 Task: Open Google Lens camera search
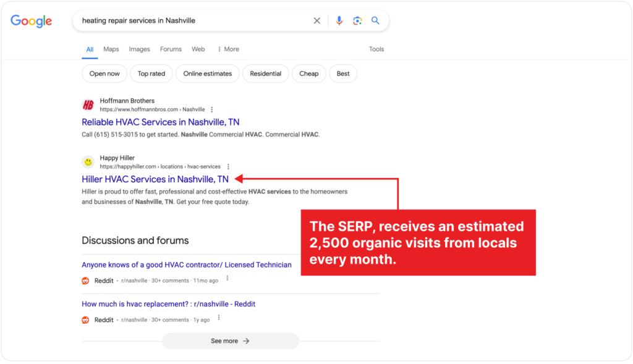coord(357,20)
